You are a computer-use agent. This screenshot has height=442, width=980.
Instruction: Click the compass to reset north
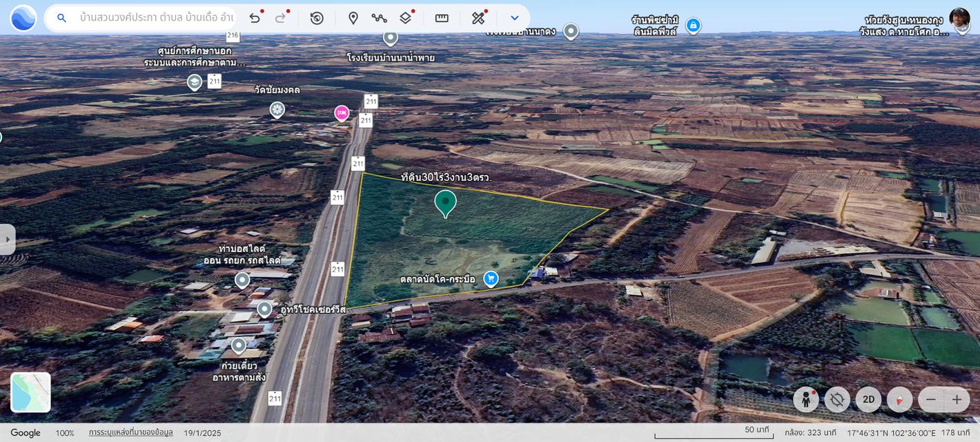[900, 399]
